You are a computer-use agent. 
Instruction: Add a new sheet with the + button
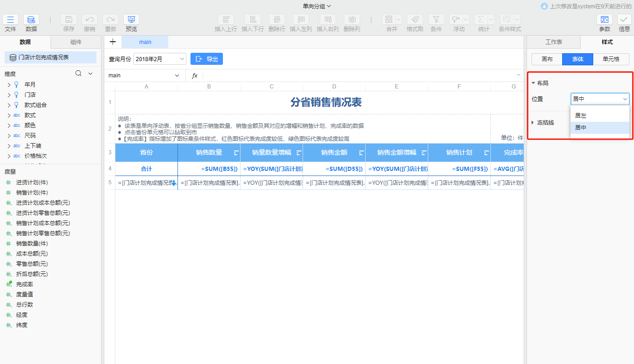[113, 41]
